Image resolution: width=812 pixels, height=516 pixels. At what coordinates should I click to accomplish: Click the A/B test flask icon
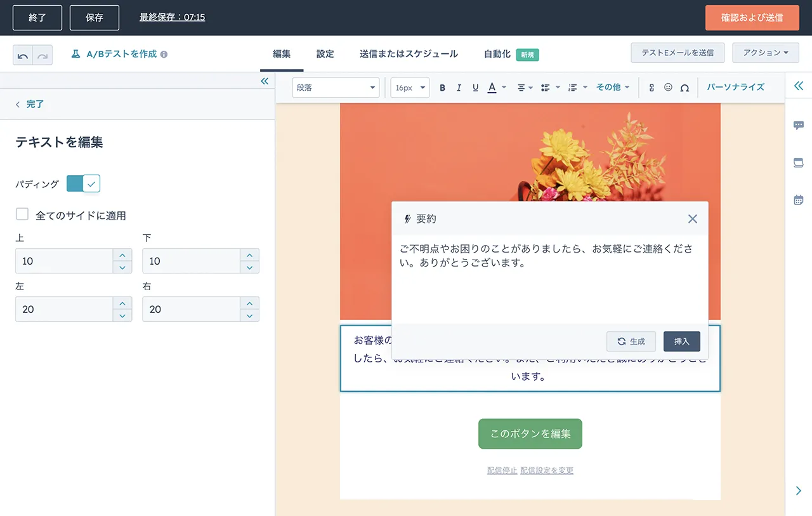point(75,54)
